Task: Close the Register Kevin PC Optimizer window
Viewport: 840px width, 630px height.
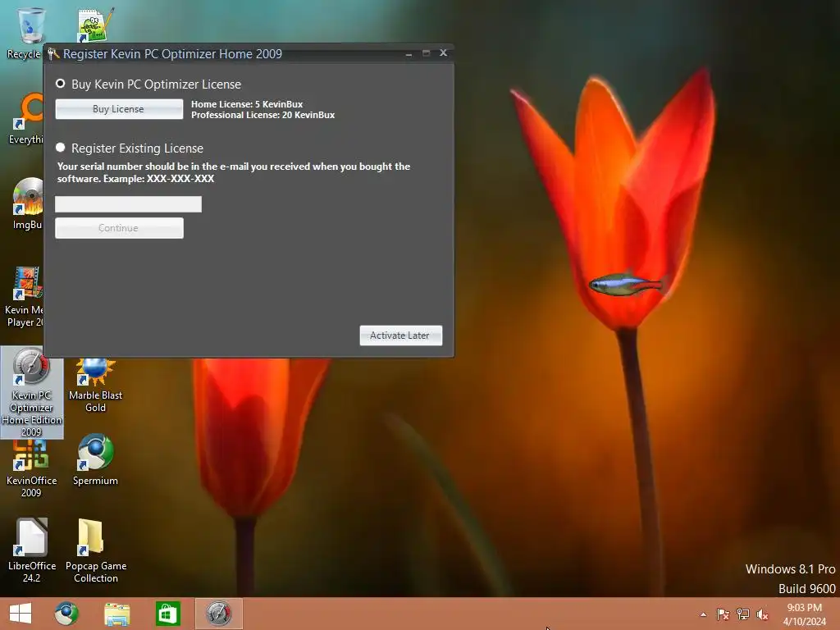Action: click(443, 52)
